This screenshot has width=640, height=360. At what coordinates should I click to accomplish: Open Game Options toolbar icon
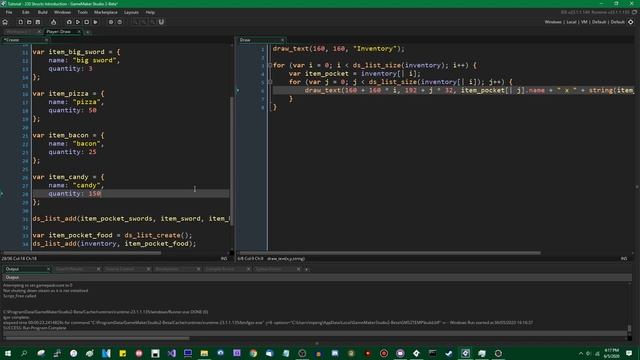coord(111,22)
